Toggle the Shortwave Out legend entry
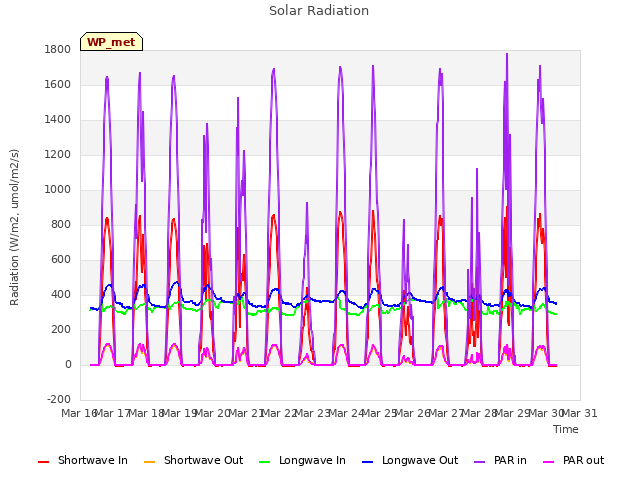The height and width of the screenshot is (480, 640). pyautogui.click(x=193, y=460)
